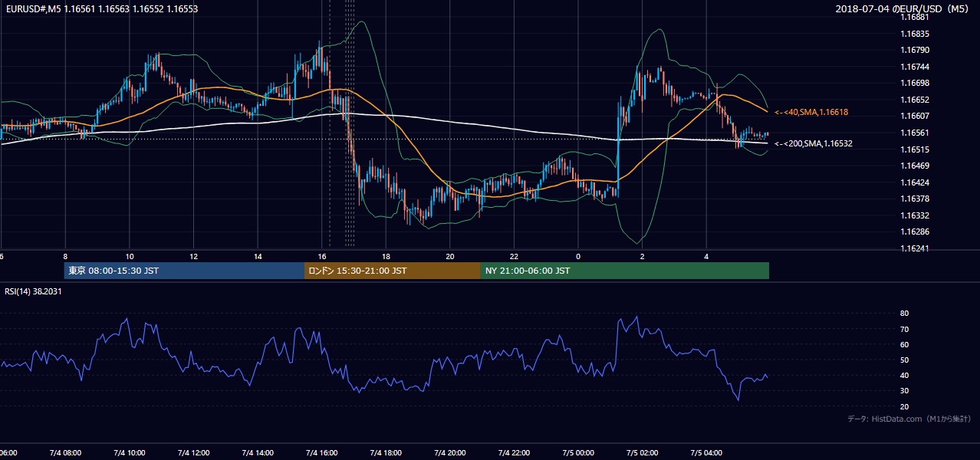Click price level 1.16378 on the axis
Viewport: 980px width, 460px height.
click(914, 199)
